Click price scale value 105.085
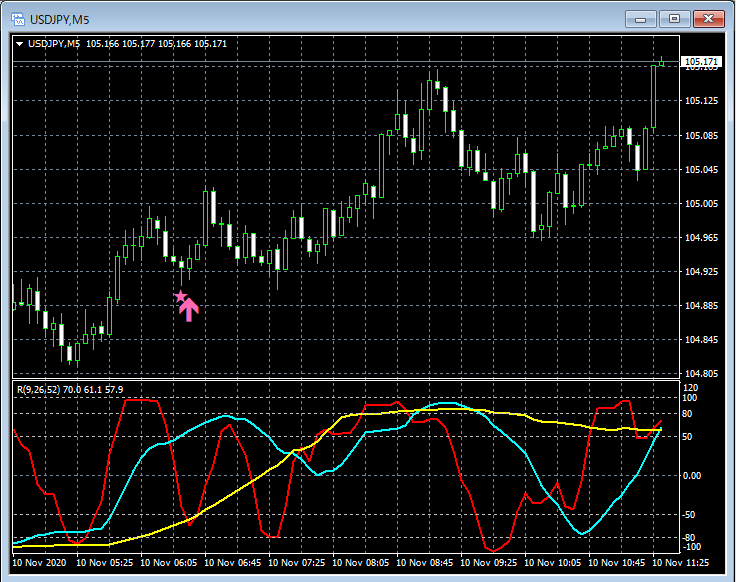 pos(701,136)
